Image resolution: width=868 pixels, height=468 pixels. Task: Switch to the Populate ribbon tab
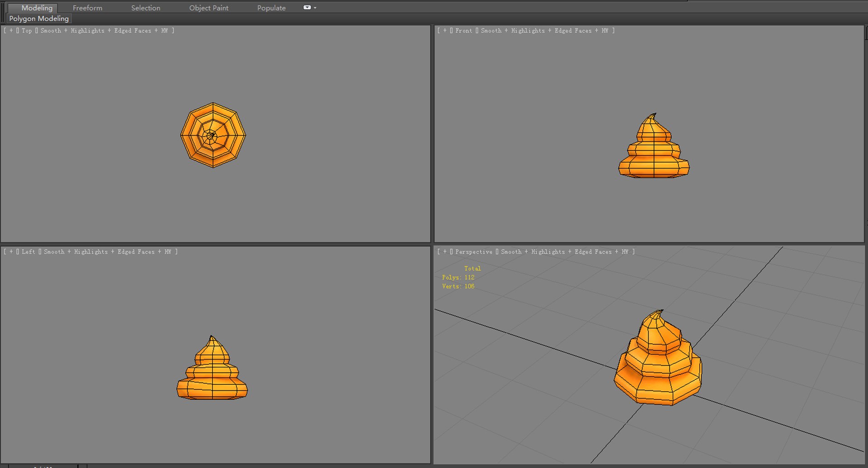pyautogui.click(x=271, y=8)
